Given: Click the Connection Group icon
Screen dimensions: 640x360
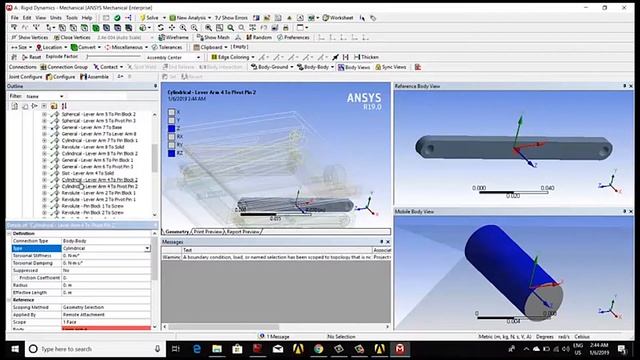Looking at the screenshot, I should [x=43, y=67].
